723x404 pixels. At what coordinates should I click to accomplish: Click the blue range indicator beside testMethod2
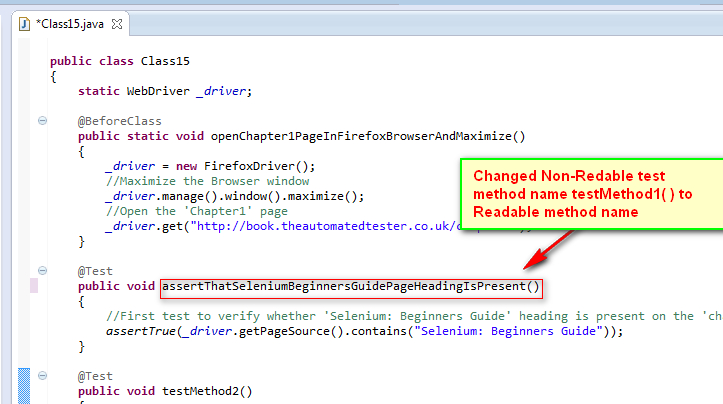[x=24, y=386]
